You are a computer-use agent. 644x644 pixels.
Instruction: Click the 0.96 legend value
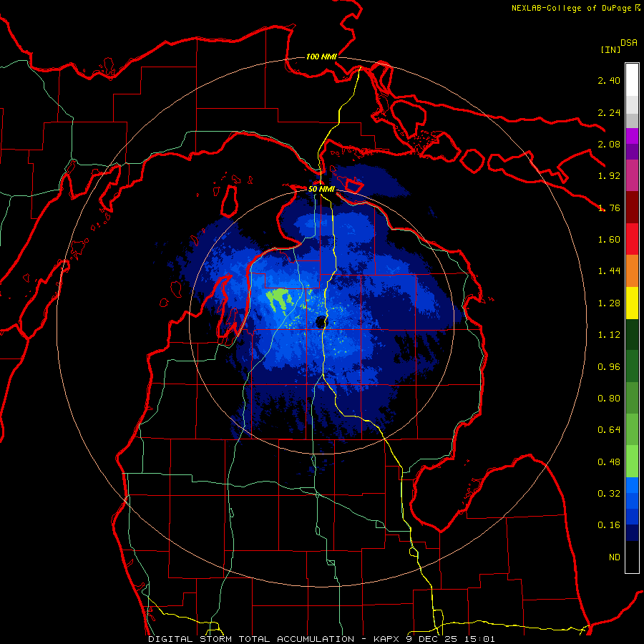click(x=609, y=367)
